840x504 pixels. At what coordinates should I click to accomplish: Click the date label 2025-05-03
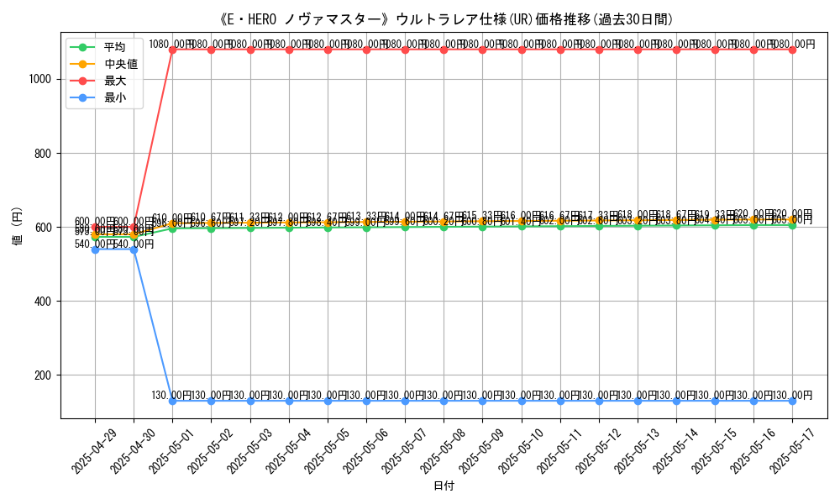(249, 451)
